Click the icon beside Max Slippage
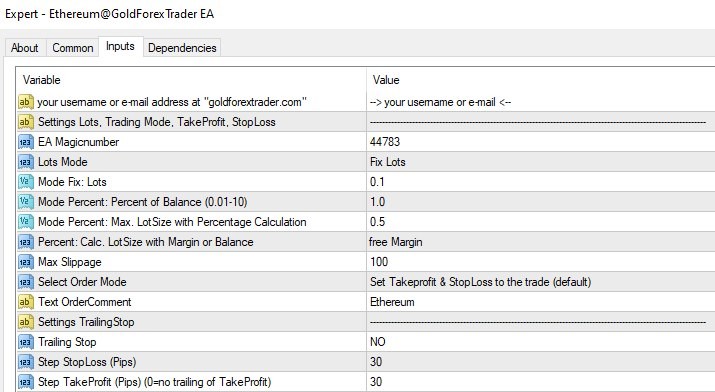 click(x=26, y=262)
